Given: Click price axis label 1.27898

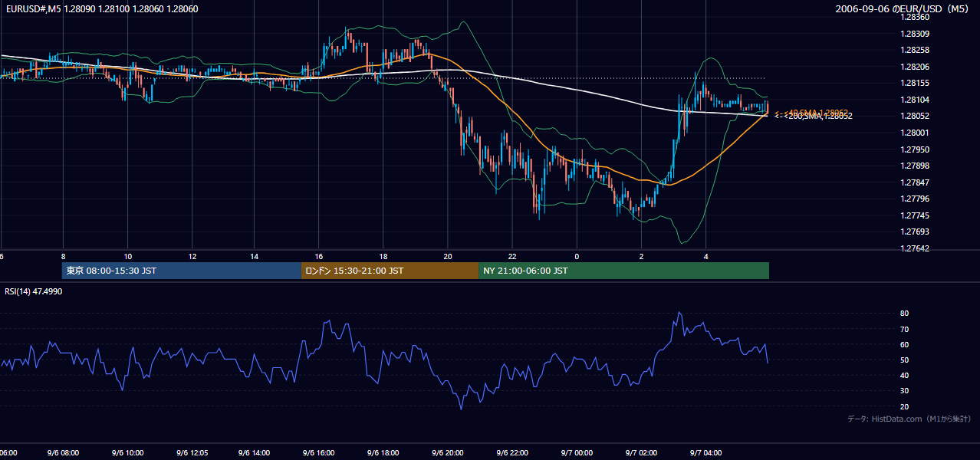Looking at the screenshot, I should [916, 166].
